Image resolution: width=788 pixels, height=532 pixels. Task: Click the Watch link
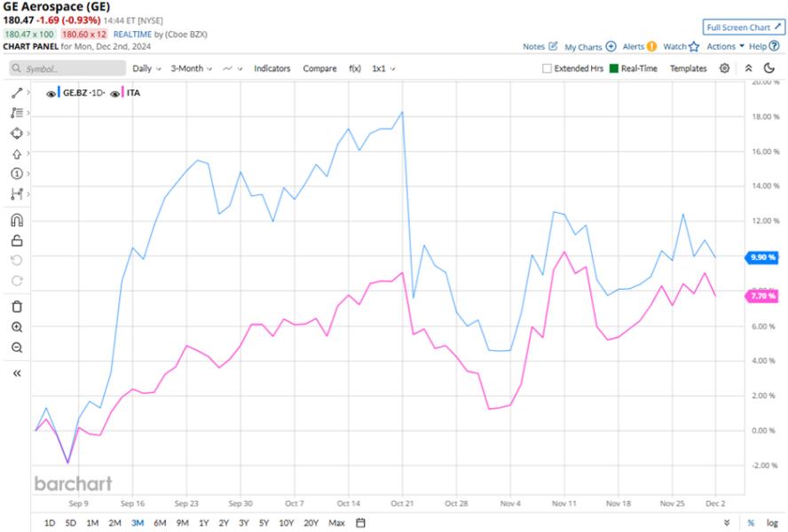[x=674, y=46]
